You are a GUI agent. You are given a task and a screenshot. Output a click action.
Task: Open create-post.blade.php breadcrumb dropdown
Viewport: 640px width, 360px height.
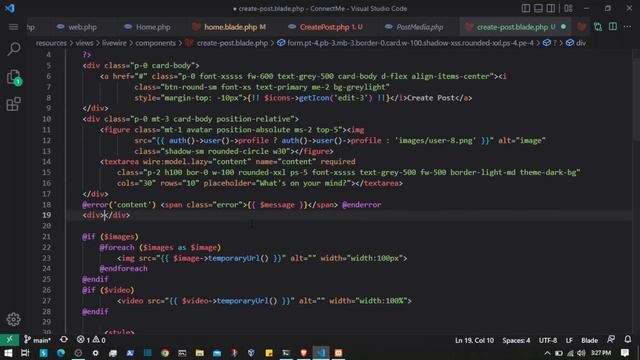coord(232,43)
